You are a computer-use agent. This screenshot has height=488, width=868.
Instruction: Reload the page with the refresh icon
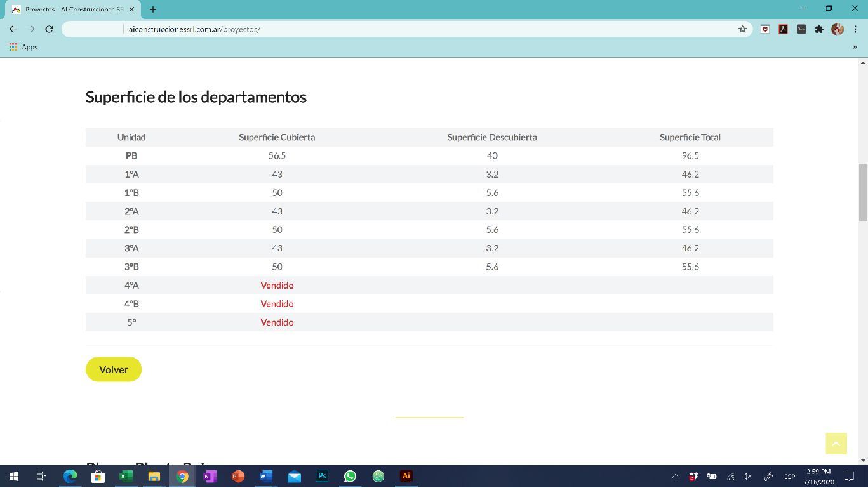click(50, 29)
